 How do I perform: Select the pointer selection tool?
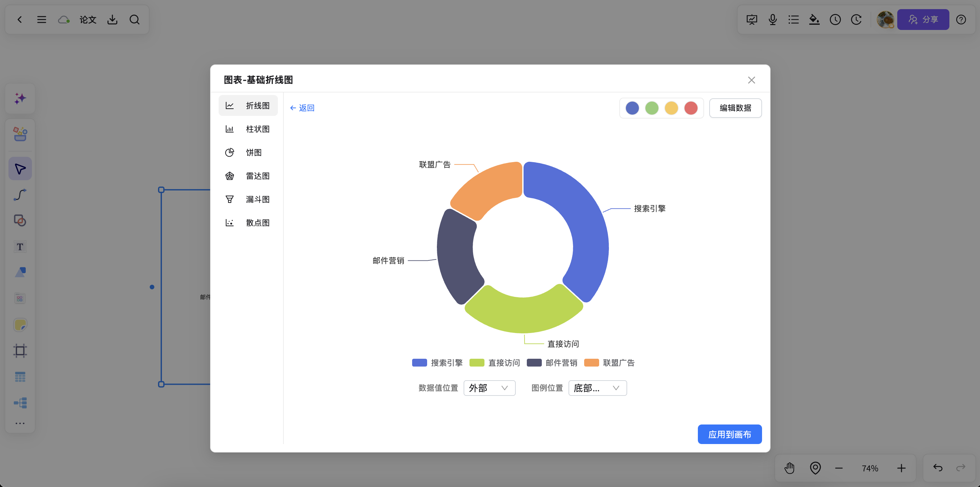pyautogui.click(x=20, y=168)
